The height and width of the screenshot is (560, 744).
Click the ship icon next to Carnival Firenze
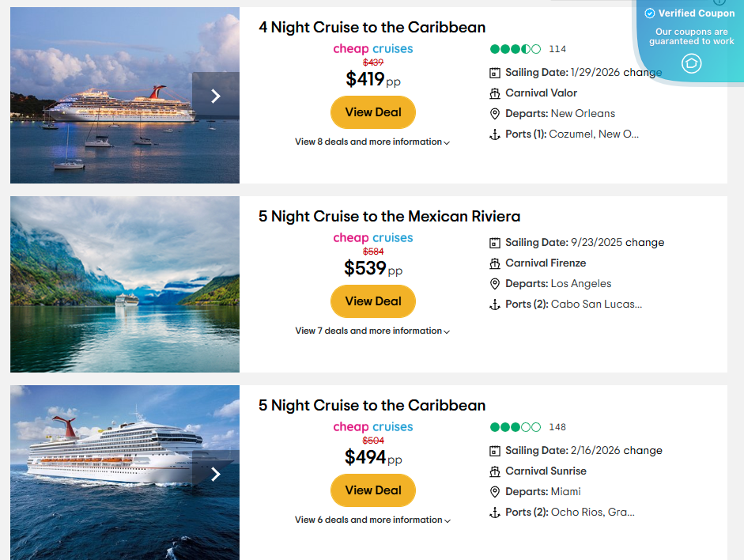click(494, 263)
